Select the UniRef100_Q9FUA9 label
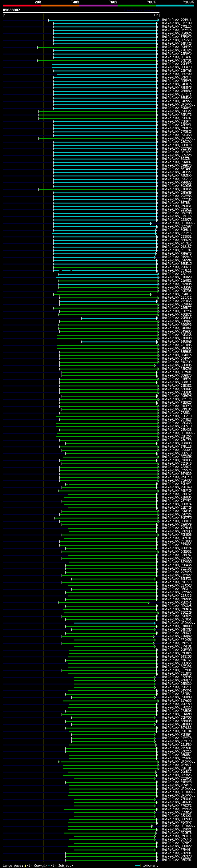The width and height of the screenshot is (197, 868). [x=177, y=318]
